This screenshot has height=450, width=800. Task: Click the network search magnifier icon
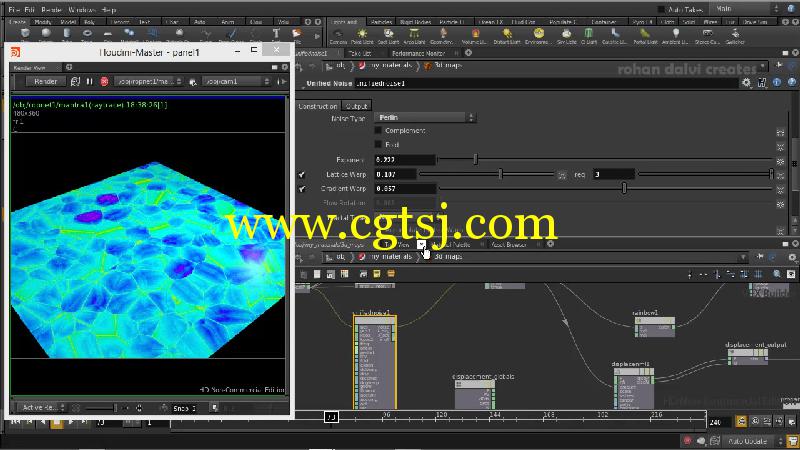coord(777,274)
